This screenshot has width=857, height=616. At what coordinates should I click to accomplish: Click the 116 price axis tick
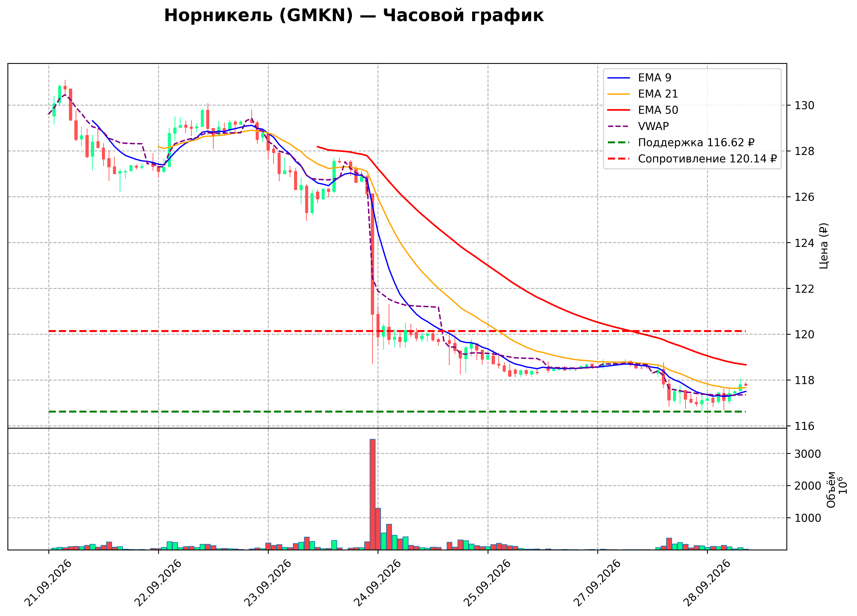pyautogui.click(x=804, y=426)
